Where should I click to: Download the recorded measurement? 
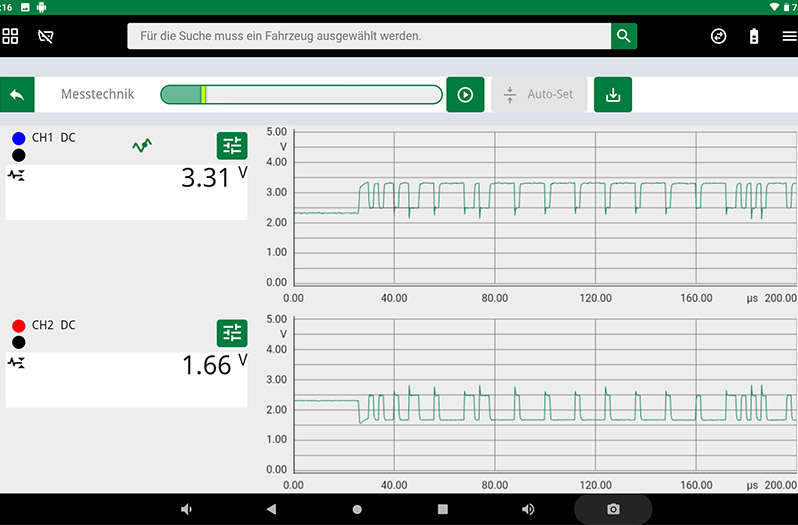tap(613, 95)
